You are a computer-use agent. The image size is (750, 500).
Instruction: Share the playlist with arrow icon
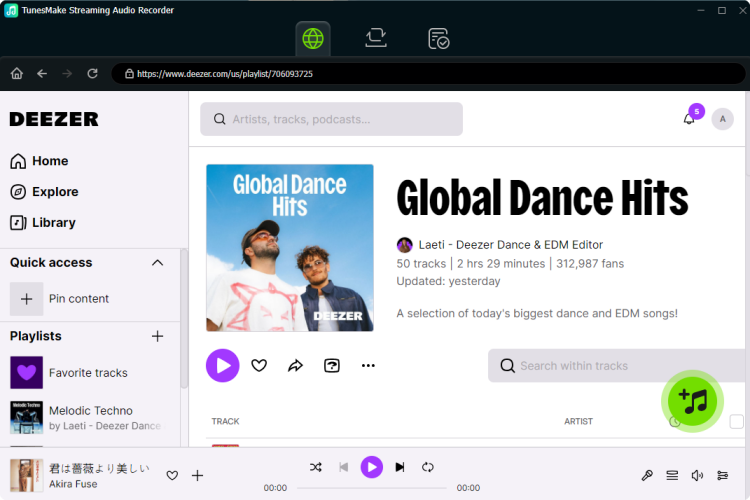[x=295, y=366]
